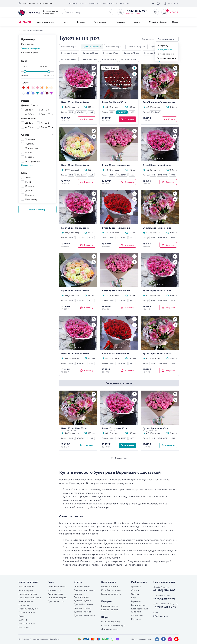
Task: Check the 'Жене' recipient checkbox
Action: (x=23, y=178)
